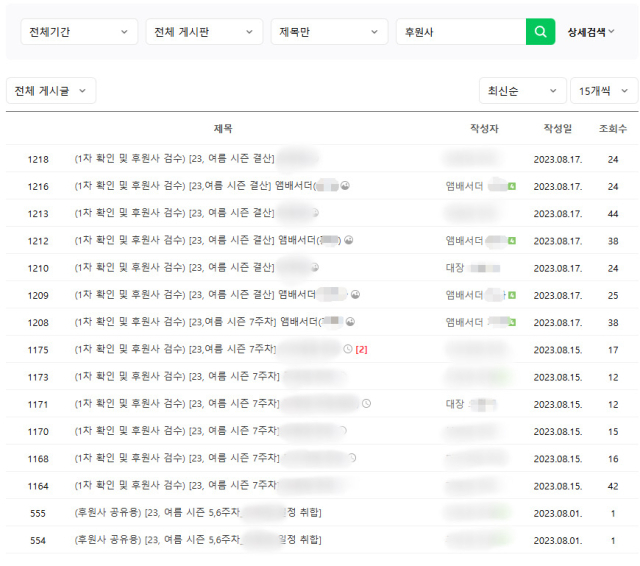640x566 pixels.
Task: Click the round icon after post 1209's title
Action: 355,295
